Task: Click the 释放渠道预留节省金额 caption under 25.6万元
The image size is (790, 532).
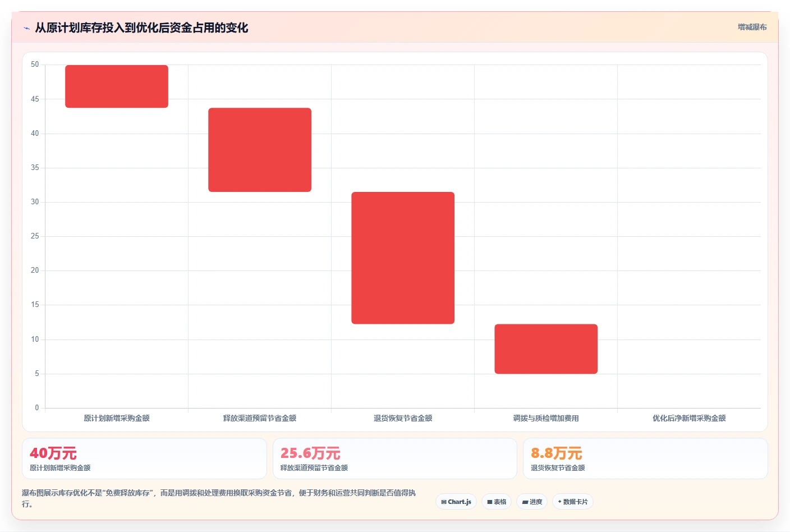Action: 314,468
